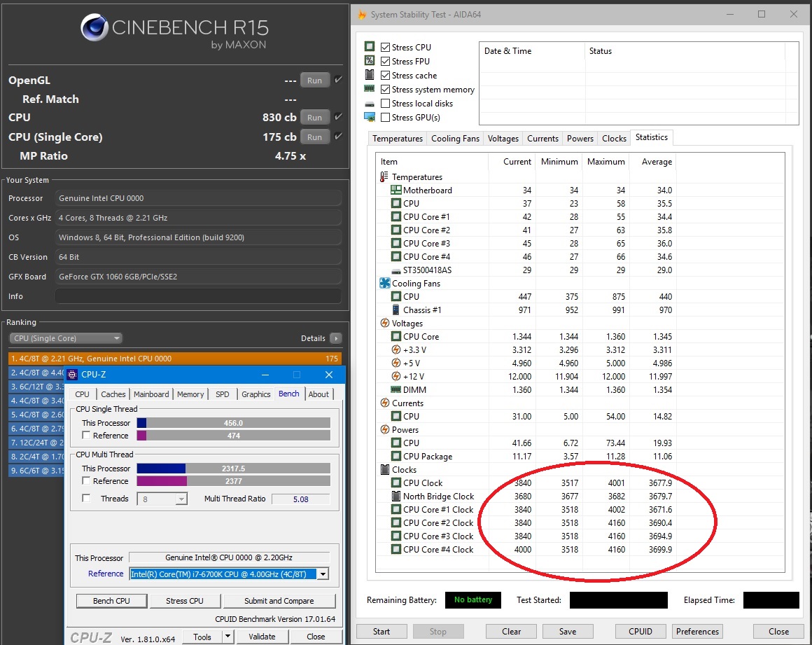Open the CPU-Z Threads count dropdown
The width and height of the screenshot is (812, 645).
pos(181,499)
